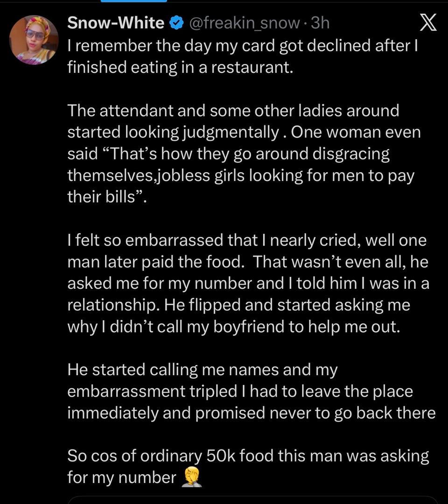The height and width of the screenshot is (504, 448).
Task: Select the blue active tab indicator
Action: [x=133, y=1]
